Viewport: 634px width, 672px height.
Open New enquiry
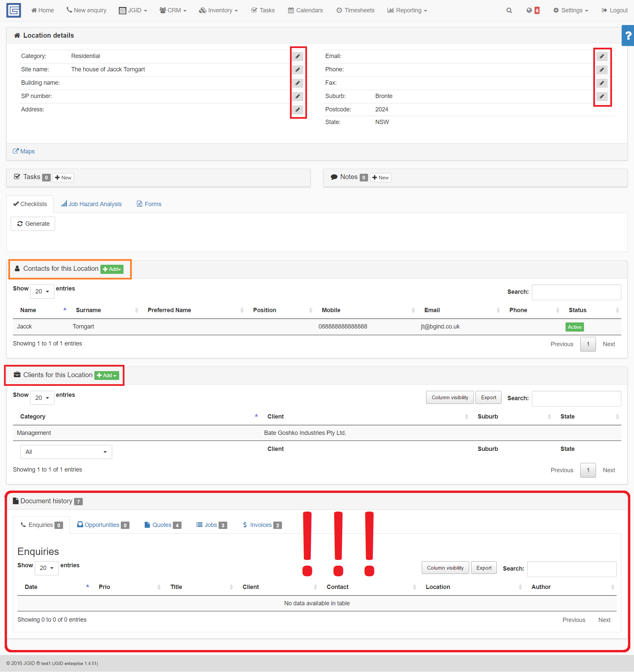[86, 10]
